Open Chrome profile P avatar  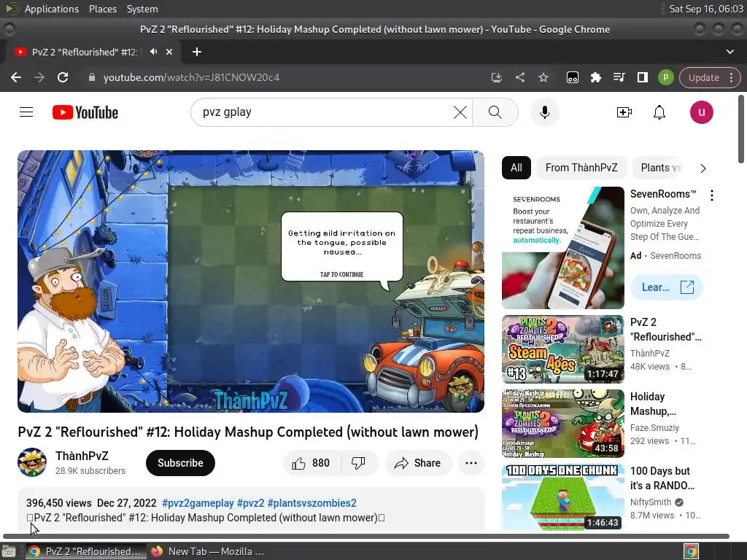point(665,77)
